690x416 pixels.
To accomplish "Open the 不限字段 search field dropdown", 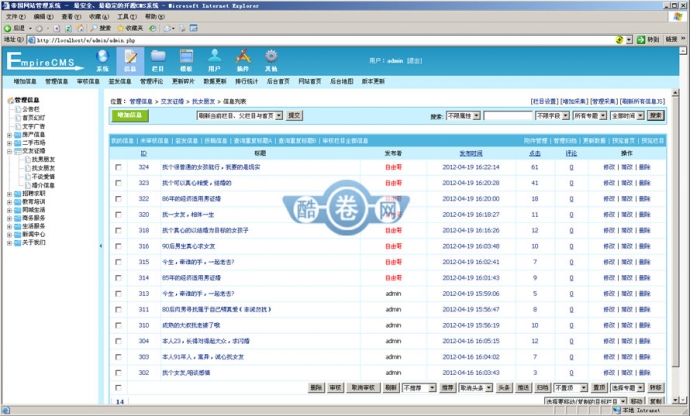I will [552, 116].
